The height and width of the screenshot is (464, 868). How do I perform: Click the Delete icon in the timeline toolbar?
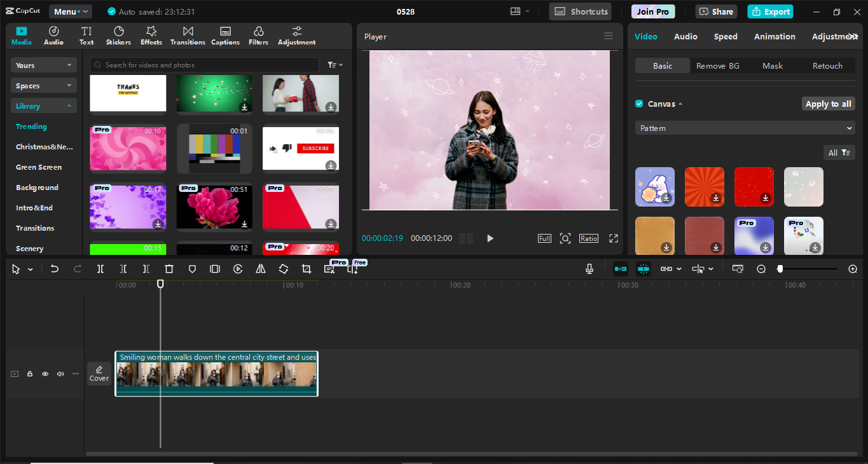point(169,268)
